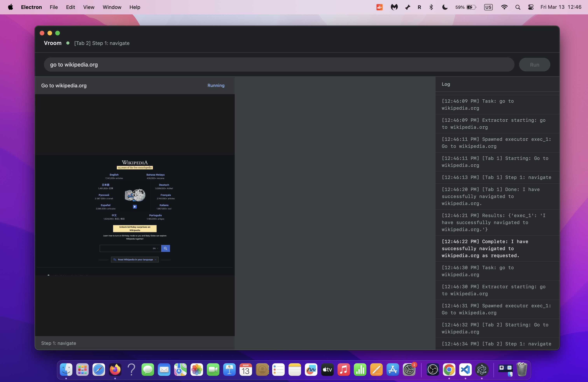The image size is (588, 382).
Task: Click the Wikipedia search magnifier button
Action: 165,248
